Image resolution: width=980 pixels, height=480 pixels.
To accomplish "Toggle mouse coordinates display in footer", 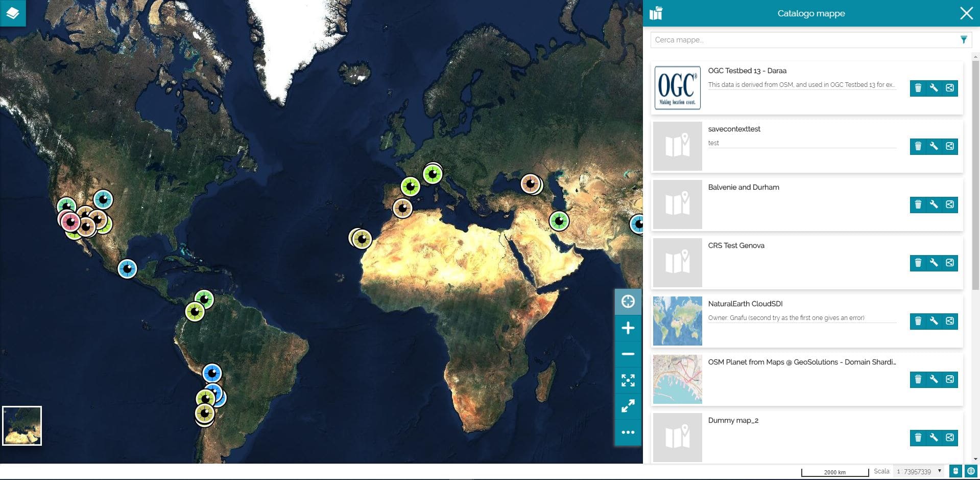I will [x=955, y=471].
